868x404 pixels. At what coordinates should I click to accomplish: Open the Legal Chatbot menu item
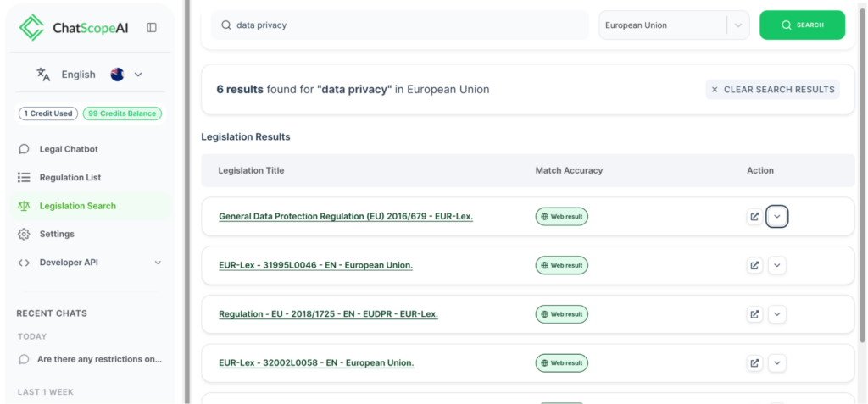[x=90, y=149]
